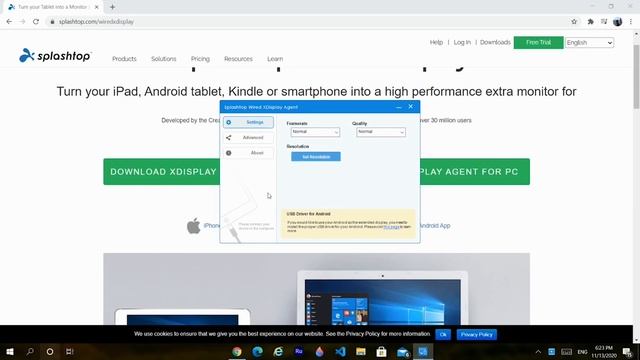Open the Resources menu

[238, 59]
